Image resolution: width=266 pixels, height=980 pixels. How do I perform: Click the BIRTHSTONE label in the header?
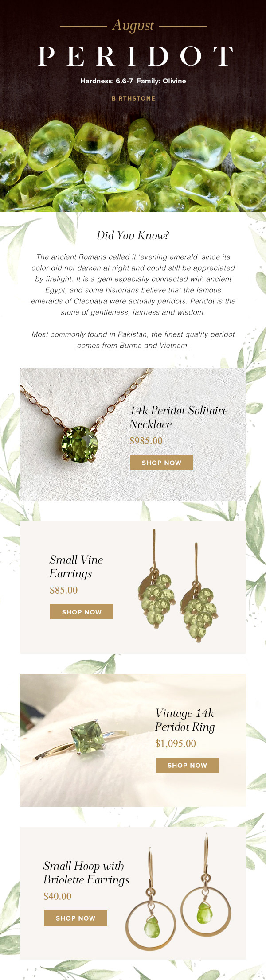pyautogui.click(x=133, y=98)
